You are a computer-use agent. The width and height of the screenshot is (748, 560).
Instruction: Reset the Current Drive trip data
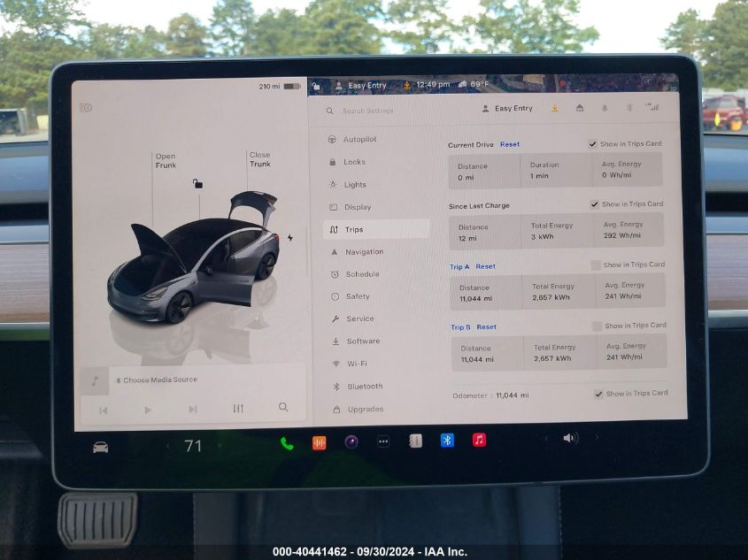click(510, 144)
